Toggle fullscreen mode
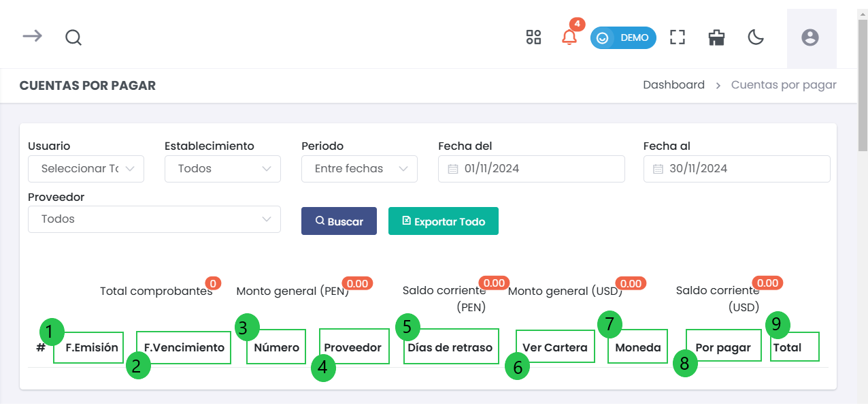868x412 pixels. click(x=678, y=37)
